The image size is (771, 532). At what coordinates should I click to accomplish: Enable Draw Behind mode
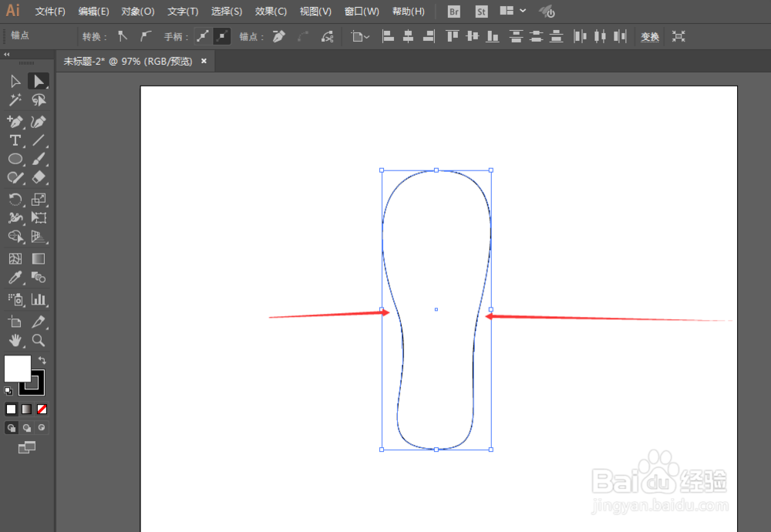(26, 428)
